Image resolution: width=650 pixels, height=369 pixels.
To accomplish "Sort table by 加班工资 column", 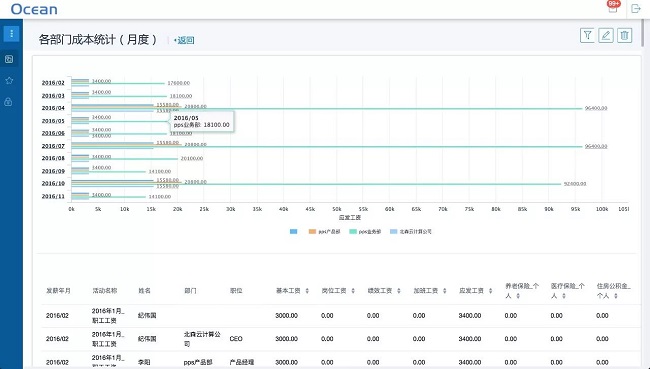I will click(445, 291).
